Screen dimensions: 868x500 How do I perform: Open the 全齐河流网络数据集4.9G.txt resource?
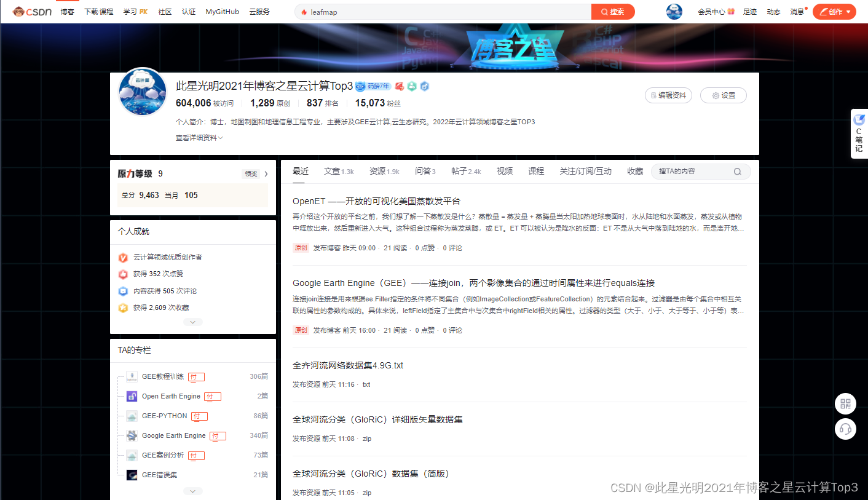pos(348,365)
